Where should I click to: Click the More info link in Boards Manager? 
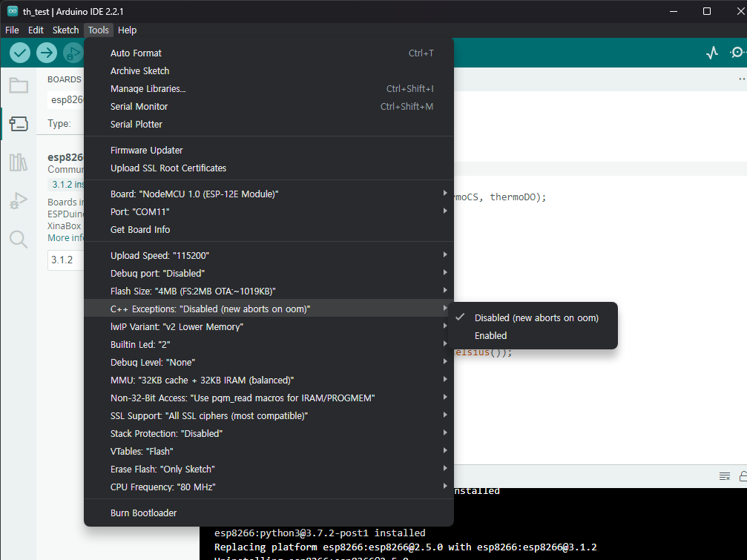65,237
